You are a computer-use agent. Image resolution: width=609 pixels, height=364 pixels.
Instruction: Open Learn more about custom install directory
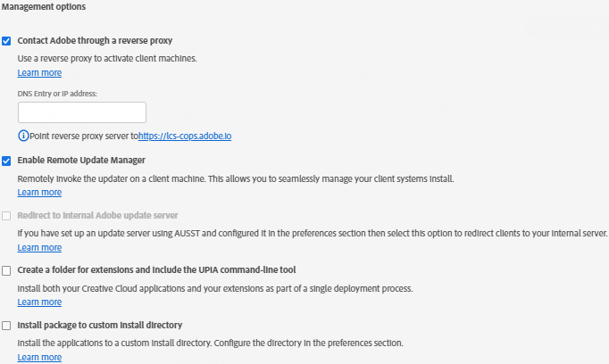39,358
